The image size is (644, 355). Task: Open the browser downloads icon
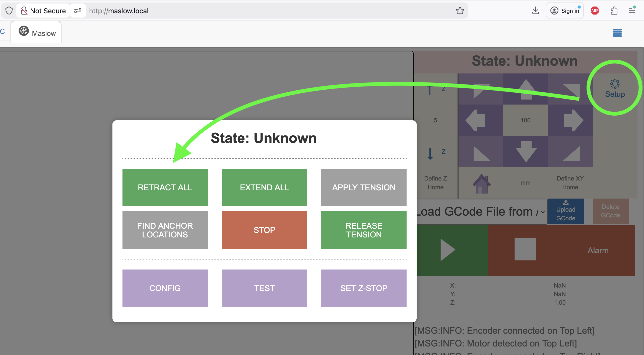tap(535, 11)
